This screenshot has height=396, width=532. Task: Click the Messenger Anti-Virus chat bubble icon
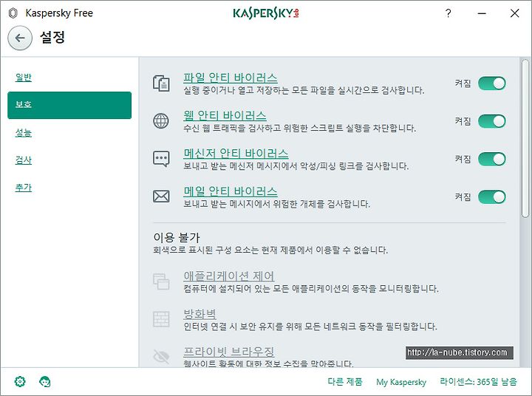(161, 159)
